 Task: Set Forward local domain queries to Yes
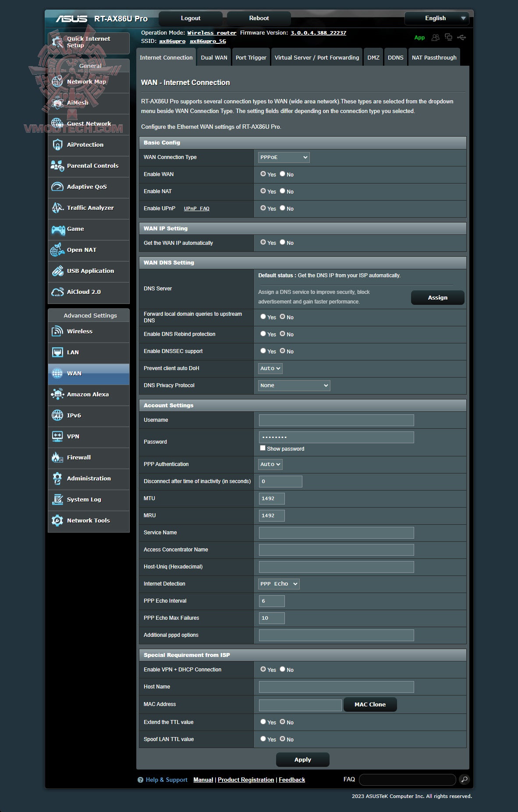pos(263,317)
